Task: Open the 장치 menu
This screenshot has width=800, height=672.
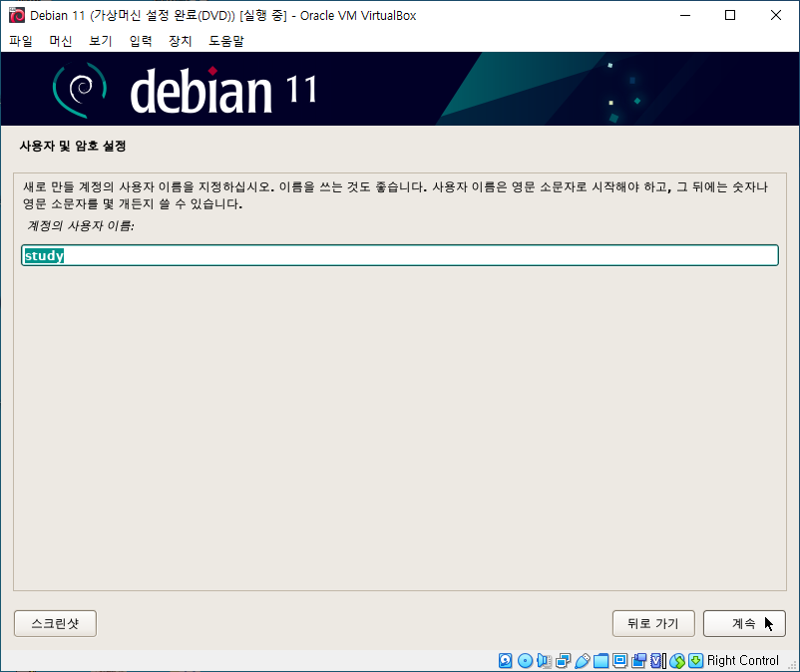Action: point(181,41)
